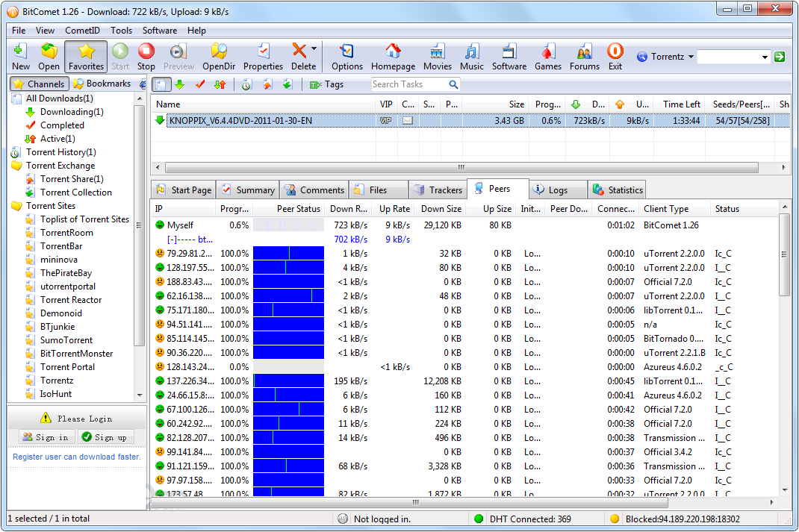Click the peers list vertical scrollbar
The image size is (799, 532).
point(784,254)
